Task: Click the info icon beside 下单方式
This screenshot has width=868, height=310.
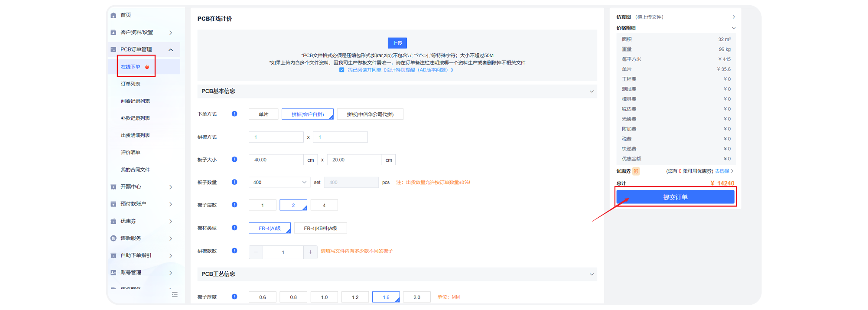Action: (234, 114)
